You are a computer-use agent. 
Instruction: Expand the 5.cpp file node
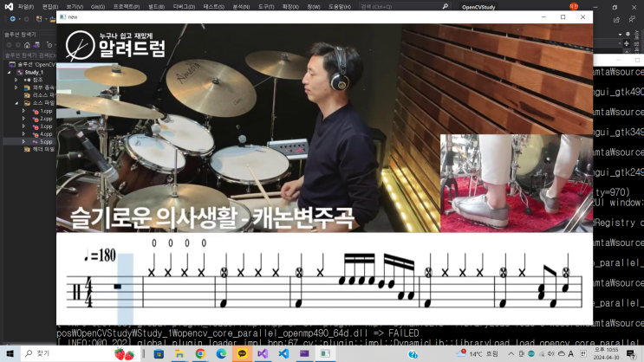pos(23,142)
